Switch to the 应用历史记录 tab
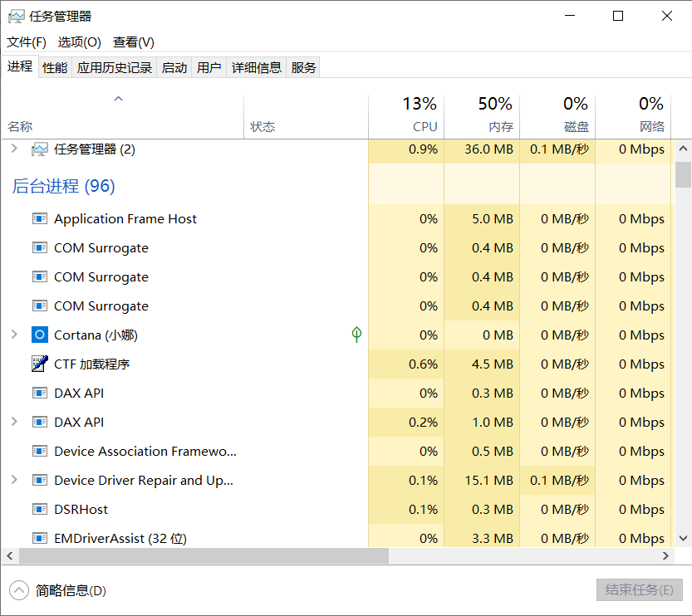The width and height of the screenshot is (692, 616). 115,67
